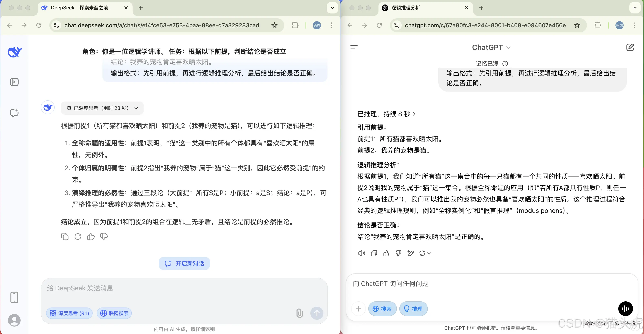Open Chrome's three-dot menu
Image resolution: width=644 pixels, height=334 pixels.
(332, 25)
